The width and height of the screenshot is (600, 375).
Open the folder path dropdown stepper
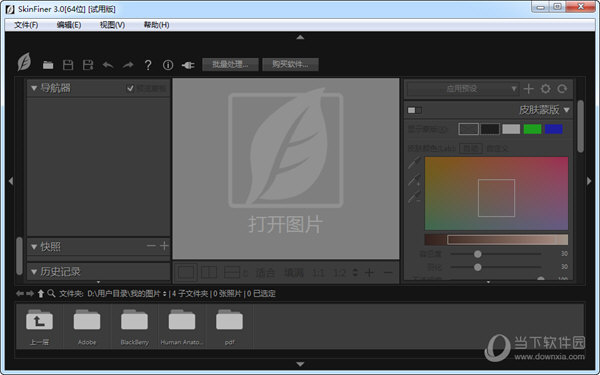coord(165,294)
